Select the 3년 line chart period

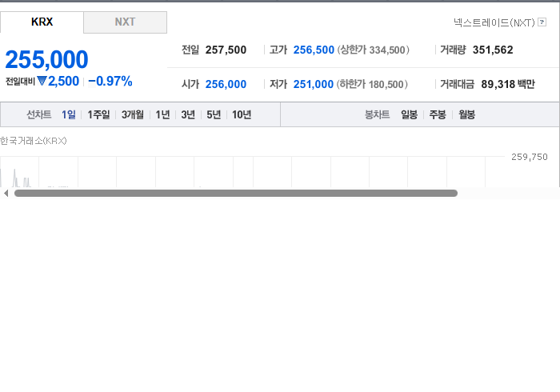click(188, 114)
